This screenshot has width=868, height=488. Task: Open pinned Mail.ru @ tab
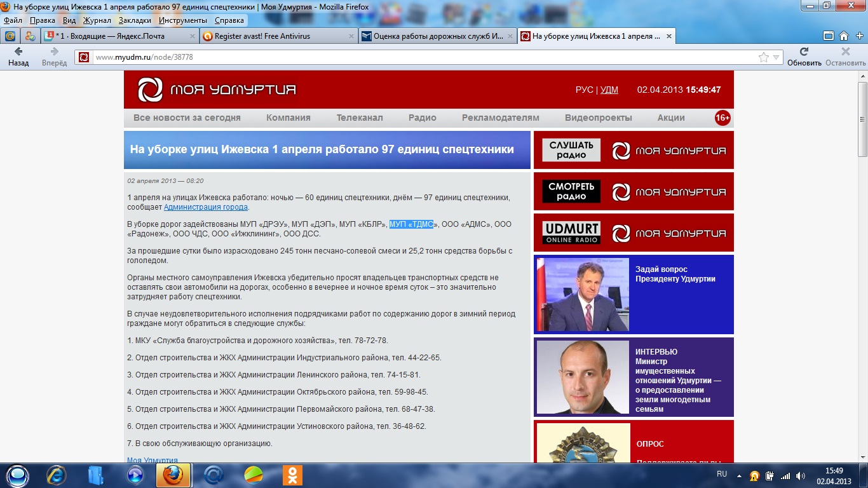click(x=10, y=36)
